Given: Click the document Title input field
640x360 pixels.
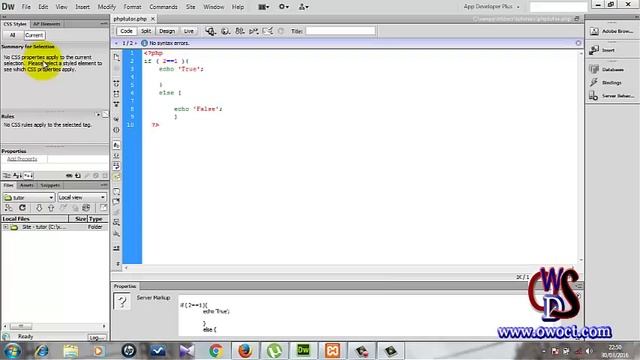Looking at the screenshot, I should (340, 31).
